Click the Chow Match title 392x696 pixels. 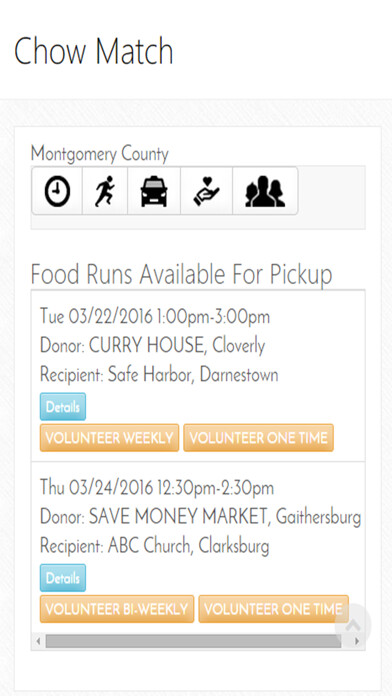94,51
